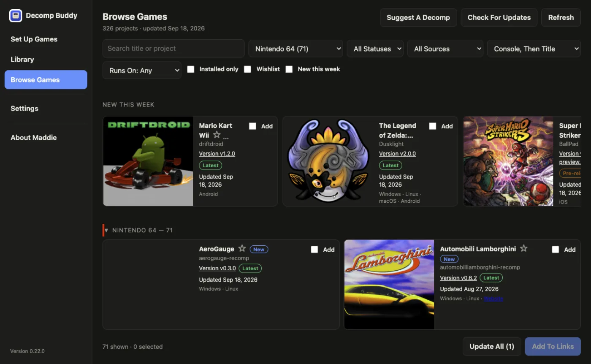Click the Decomp Buddy app logo icon
The height and width of the screenshot is (364, 591).
(x=16, y=16)
